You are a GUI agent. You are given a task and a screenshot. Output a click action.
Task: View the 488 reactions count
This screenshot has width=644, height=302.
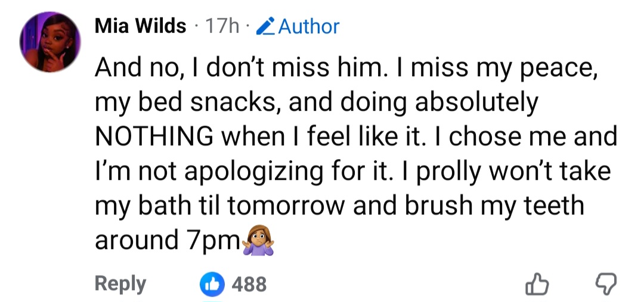(249, 284)
